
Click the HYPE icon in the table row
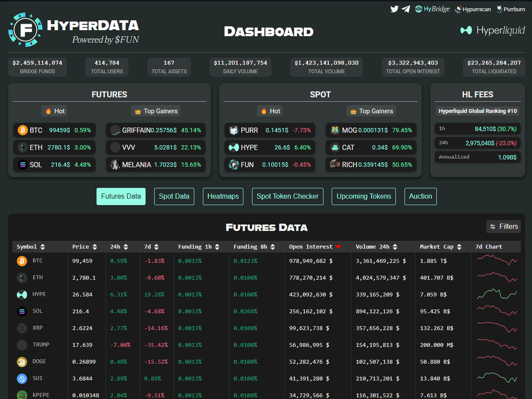22,294
